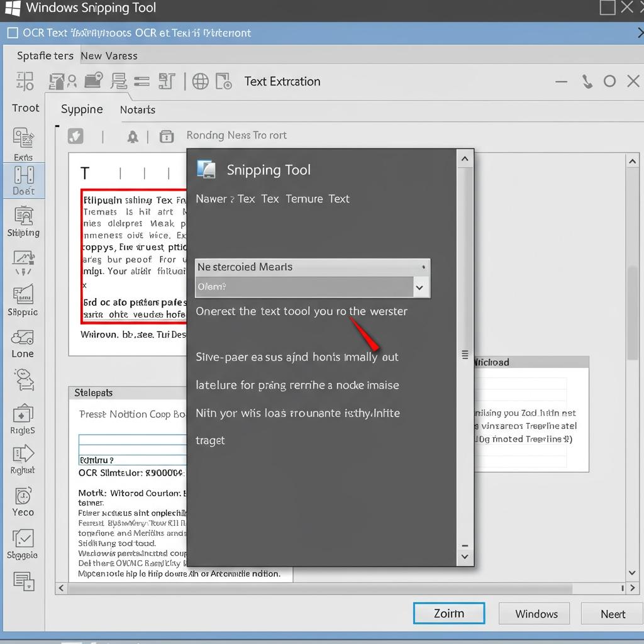This screenshot has width=644, height=644.
Task: Minimize the Text Extrcation panel
Action: [562, 82]
